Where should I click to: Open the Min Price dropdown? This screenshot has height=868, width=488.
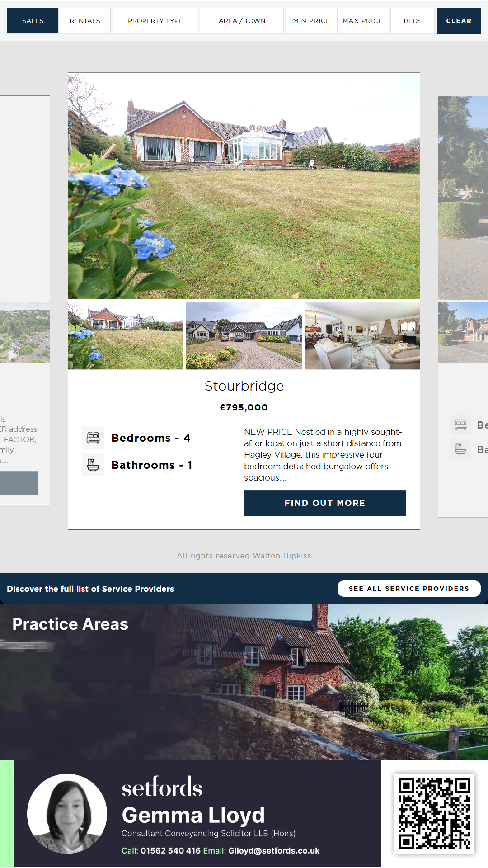click(311, 21)
